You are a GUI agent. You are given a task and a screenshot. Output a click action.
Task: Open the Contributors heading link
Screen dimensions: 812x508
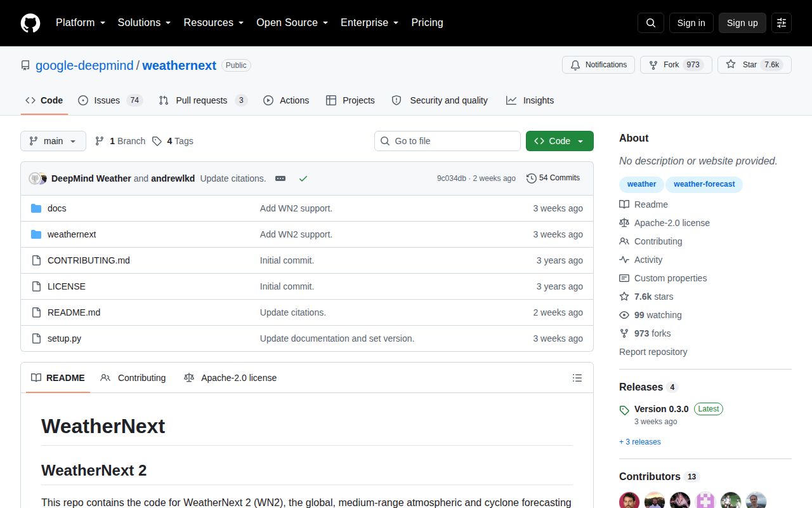(x=659, y=477)
